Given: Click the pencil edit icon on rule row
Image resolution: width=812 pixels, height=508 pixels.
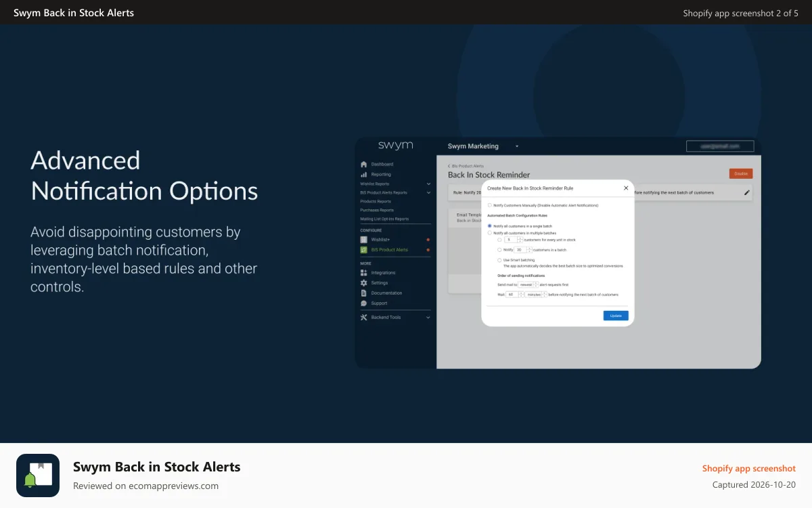Looking at the screenshot, I should [747, 192].
